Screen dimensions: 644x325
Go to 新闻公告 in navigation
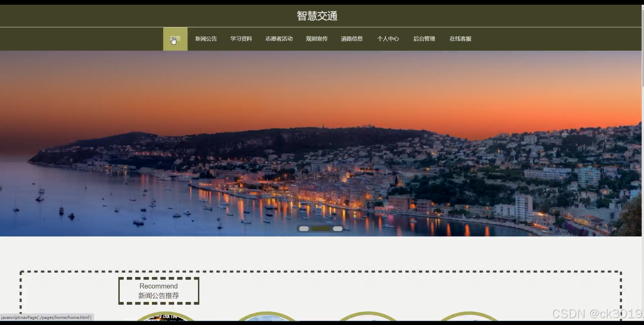click(x=206, y=39)
